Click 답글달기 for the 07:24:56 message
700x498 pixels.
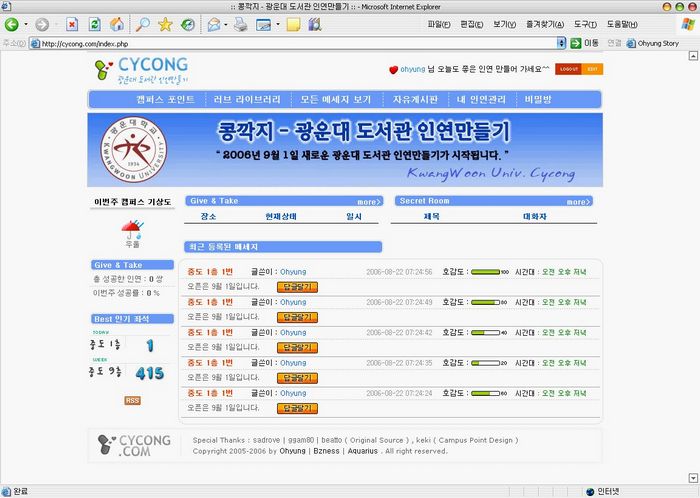click(x=297, y=287)
